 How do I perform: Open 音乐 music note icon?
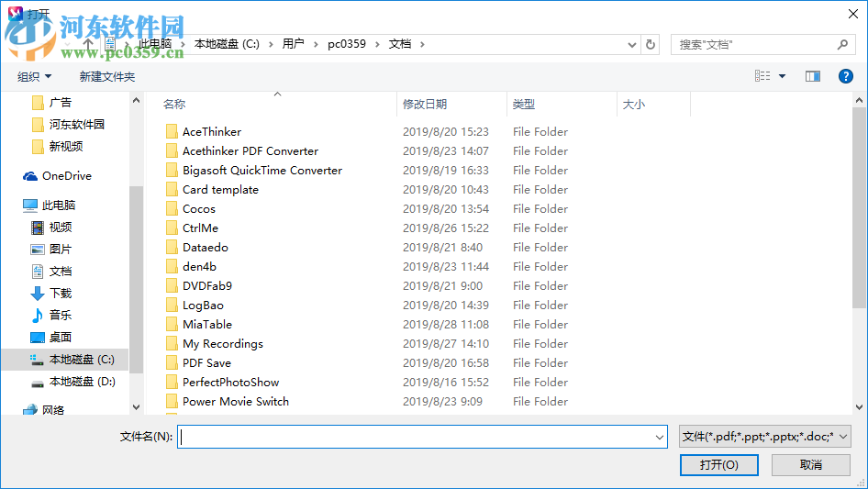pyautogui.click(x=37, y=315)
